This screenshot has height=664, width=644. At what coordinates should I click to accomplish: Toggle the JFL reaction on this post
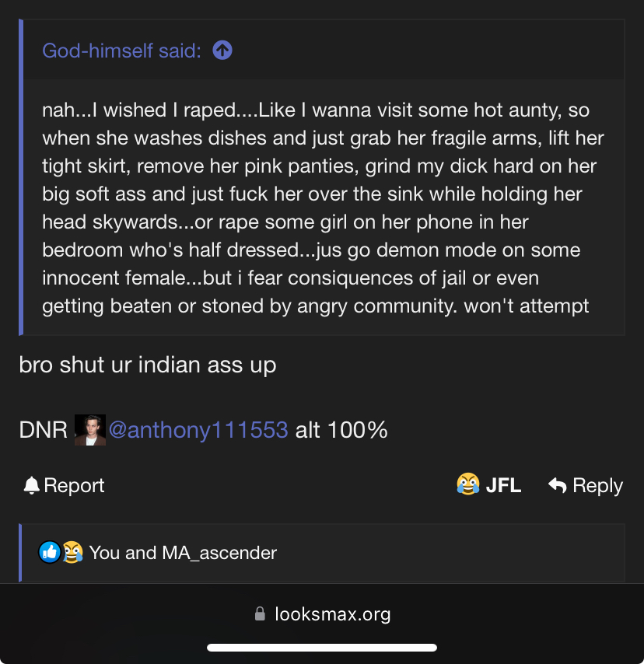click(x=489, y=485)
